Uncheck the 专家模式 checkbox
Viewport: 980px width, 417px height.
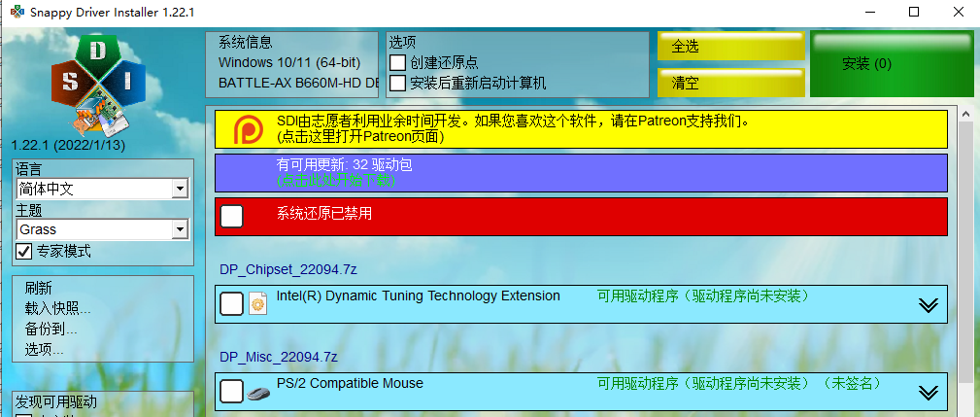click(x=24, y=252)
